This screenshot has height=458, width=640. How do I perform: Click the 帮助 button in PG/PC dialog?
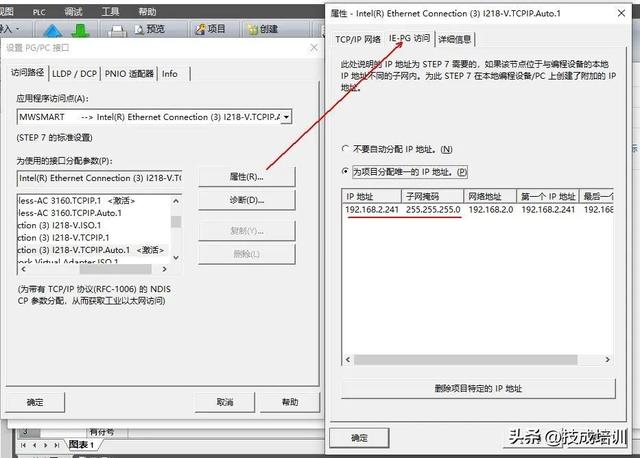tap(290, 402)
